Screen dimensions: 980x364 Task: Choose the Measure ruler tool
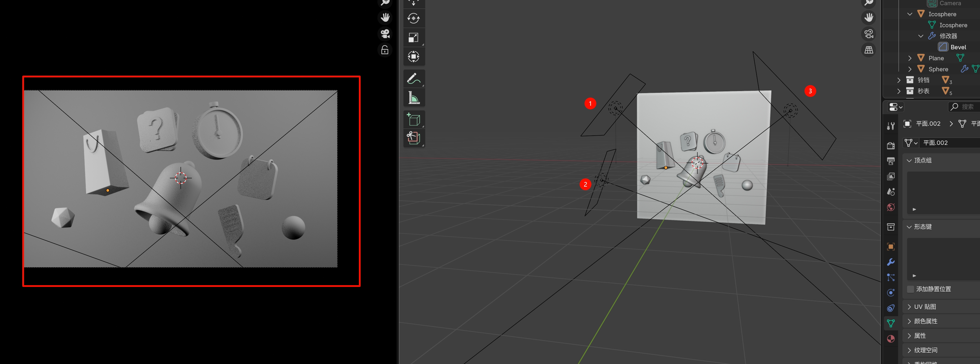pyautogui.click(x=413, y=98)
